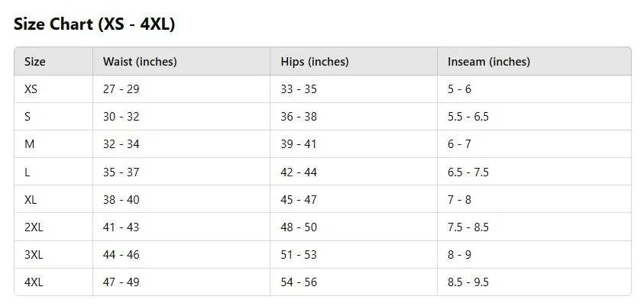
Task: Select waist value 30 - 32
Action: 121,117
